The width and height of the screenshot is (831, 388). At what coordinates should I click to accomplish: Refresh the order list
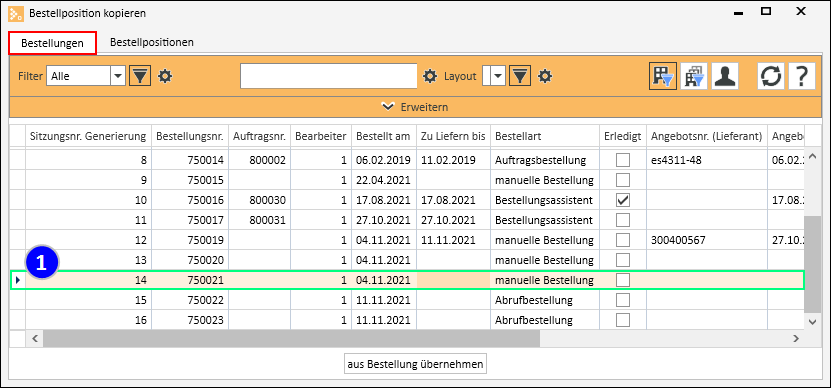(771, 76)
